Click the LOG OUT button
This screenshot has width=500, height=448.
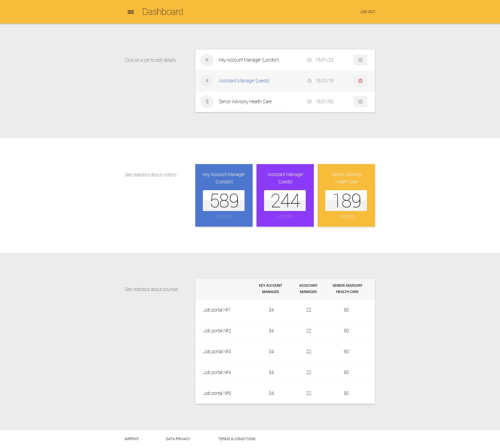click(x=368, y=12)
